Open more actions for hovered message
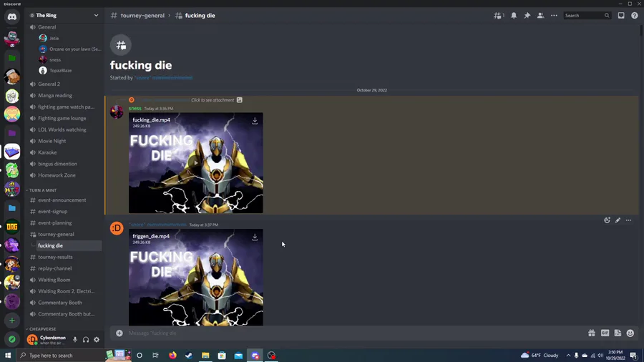Image resolution: width=644 pixels, height=362 pixels. pos(628,220)
